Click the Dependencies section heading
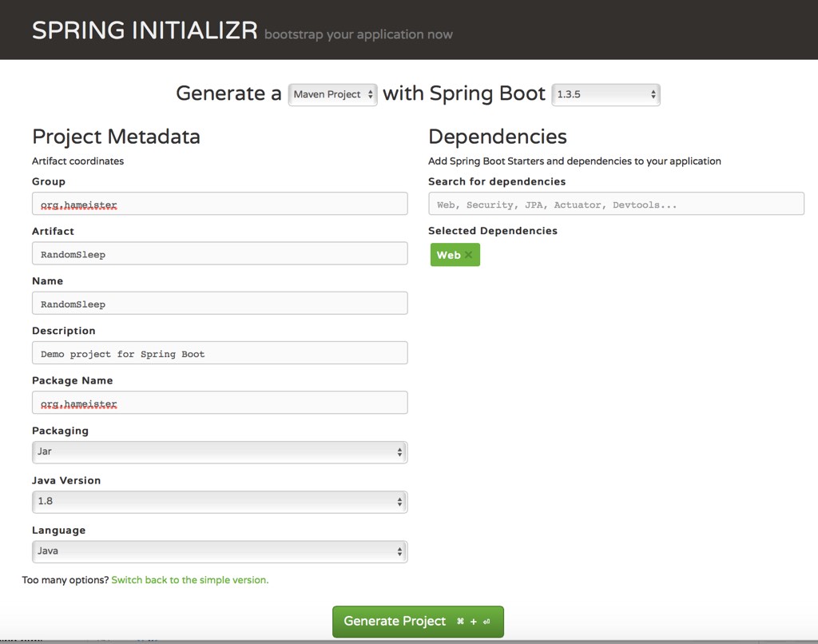This screenshot has height=644, width=818. pos(497,137)
